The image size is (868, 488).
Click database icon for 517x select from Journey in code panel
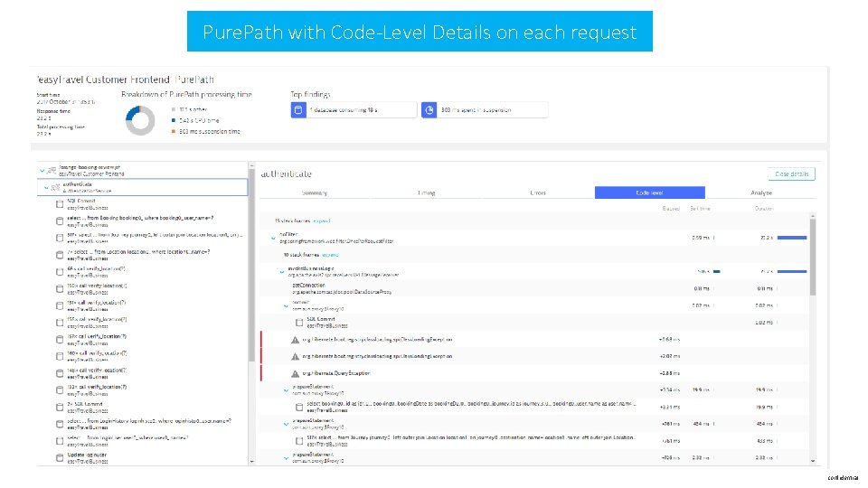point(299,441)
